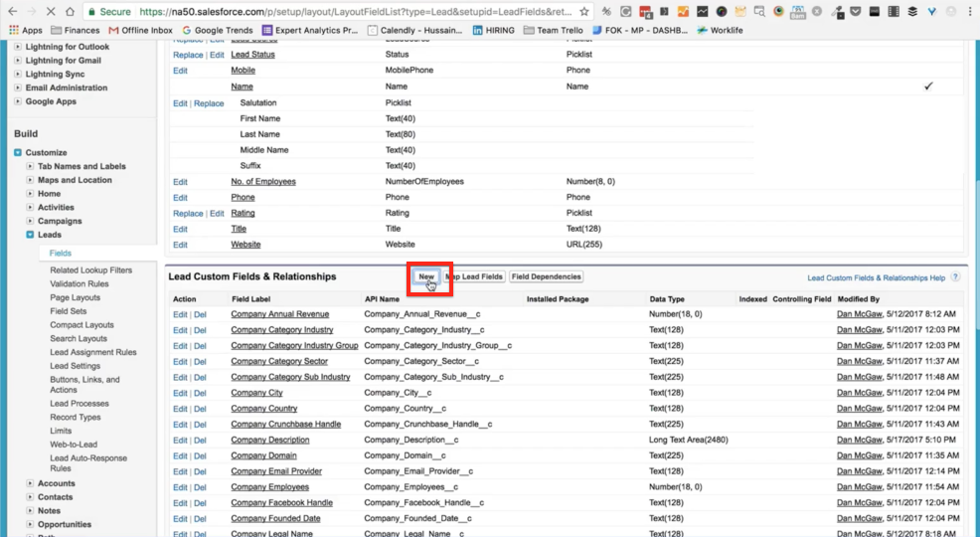This screenshot has width=980, height=537.
Task: Open the LinkedIn HIRING bookmark
Action: pyautogui.click(x=494, y=30)
